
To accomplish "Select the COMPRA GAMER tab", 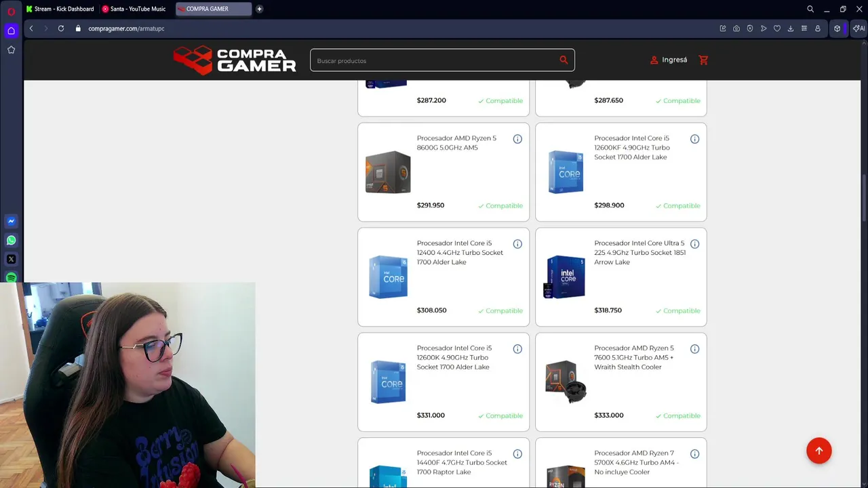I will pos(213,9).
